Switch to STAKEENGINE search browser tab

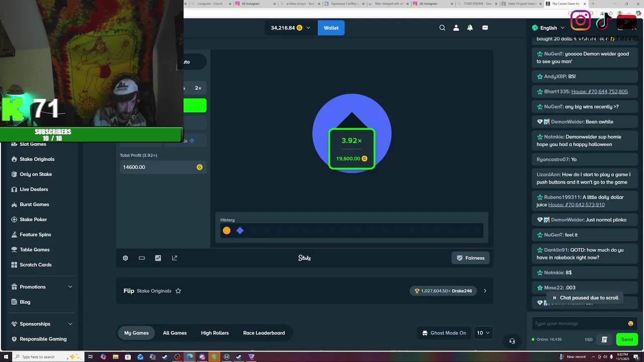(x=478, y=4)
